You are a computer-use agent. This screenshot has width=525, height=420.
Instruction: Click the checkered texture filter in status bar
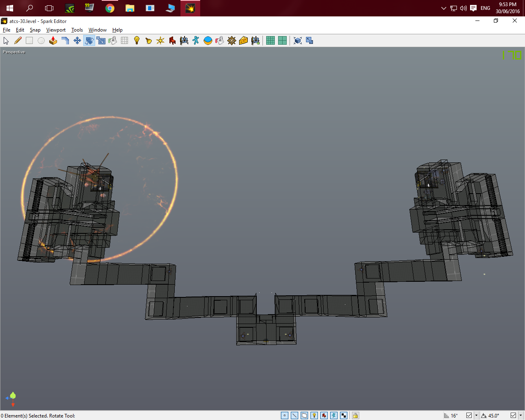pos(344,415)
